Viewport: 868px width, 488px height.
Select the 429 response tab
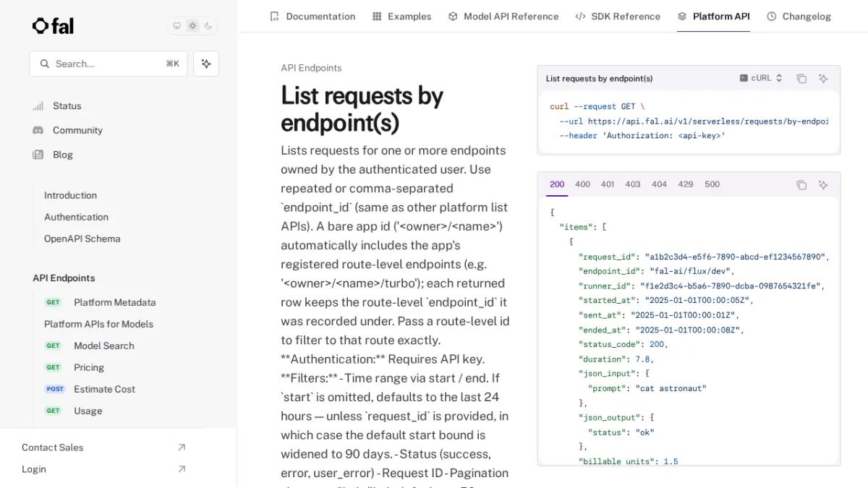click(686, 184)
